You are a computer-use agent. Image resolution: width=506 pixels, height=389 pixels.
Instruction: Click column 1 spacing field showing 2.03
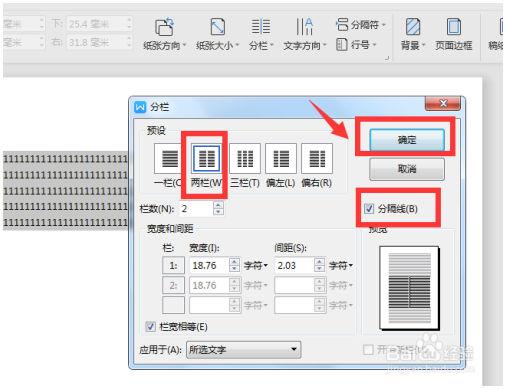(294, 265)
